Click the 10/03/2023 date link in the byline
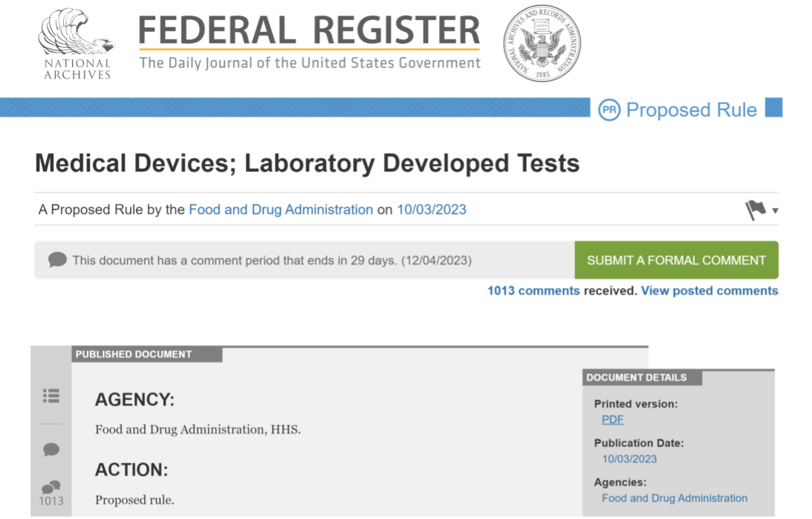This screenshot has width=812, height=519. 432,209
